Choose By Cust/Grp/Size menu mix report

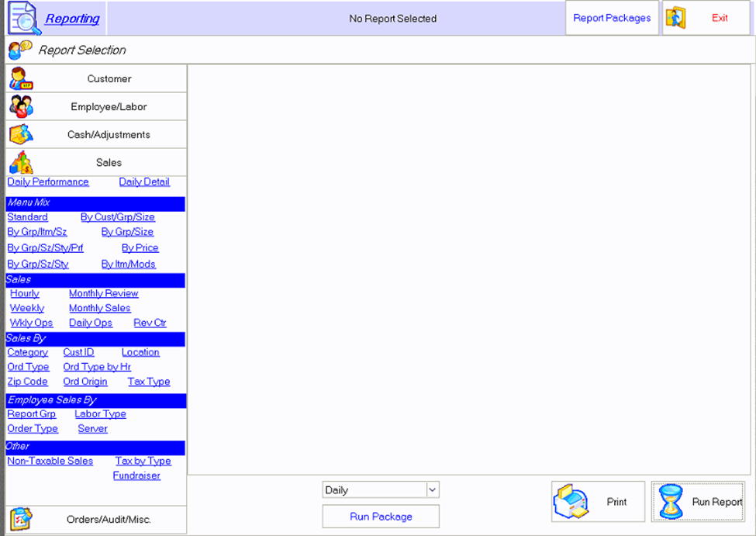coord(118,217)
